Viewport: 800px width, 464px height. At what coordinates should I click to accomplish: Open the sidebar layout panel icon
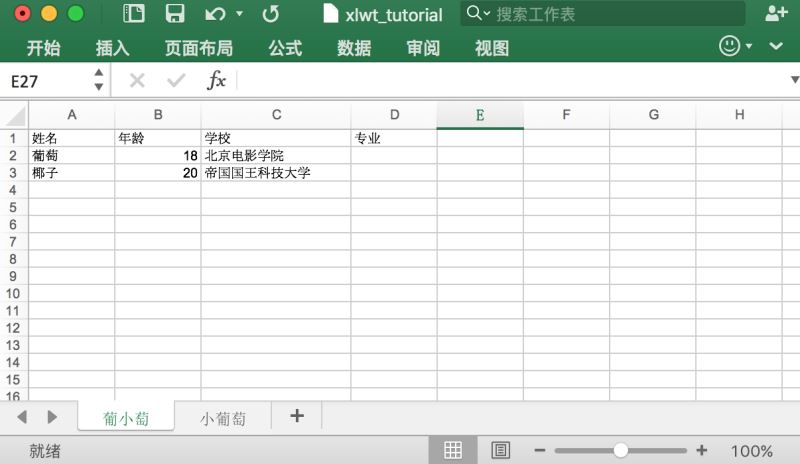[x=134, y=14]
